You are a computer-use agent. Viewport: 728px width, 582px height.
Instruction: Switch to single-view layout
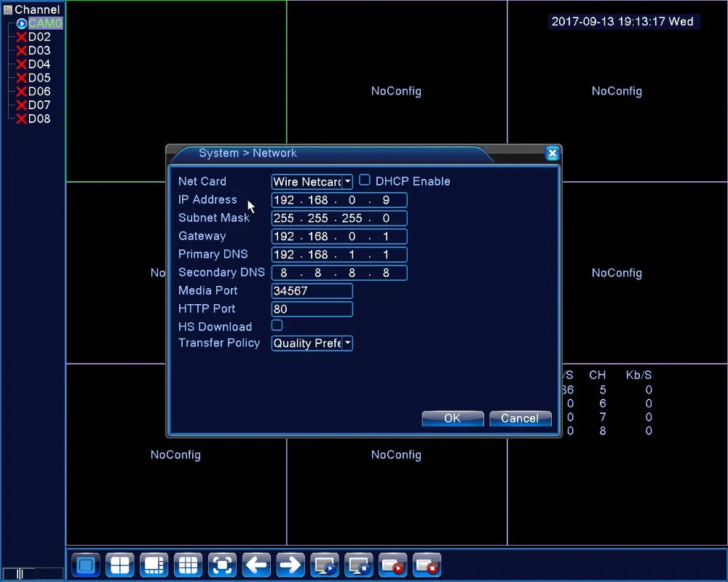(x=86, y=565)
